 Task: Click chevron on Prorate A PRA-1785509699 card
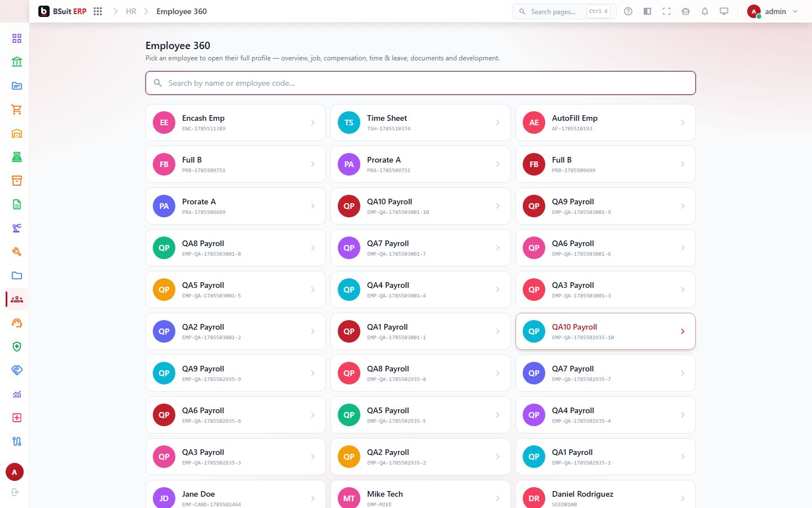(313, 206)
